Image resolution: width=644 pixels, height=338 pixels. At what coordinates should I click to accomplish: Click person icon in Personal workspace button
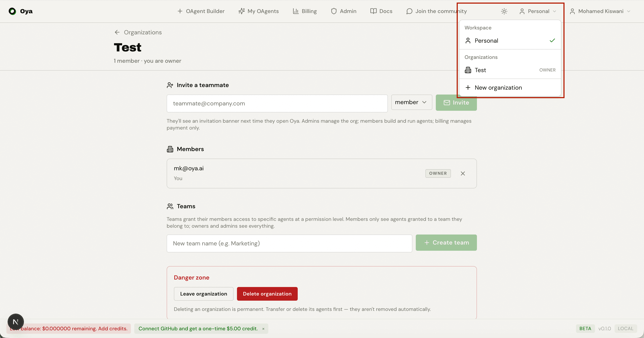[x=522, y=11]
